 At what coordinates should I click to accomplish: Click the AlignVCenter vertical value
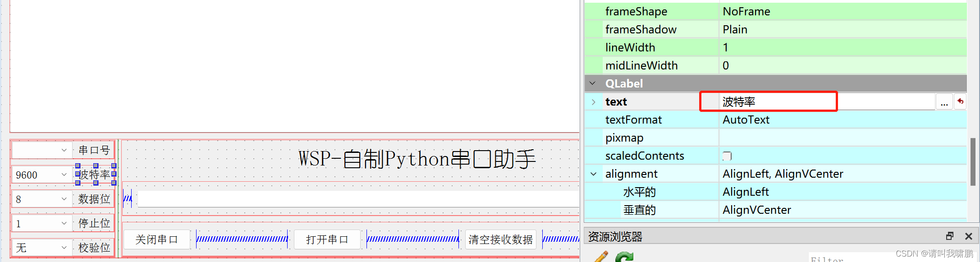(757, 210)
